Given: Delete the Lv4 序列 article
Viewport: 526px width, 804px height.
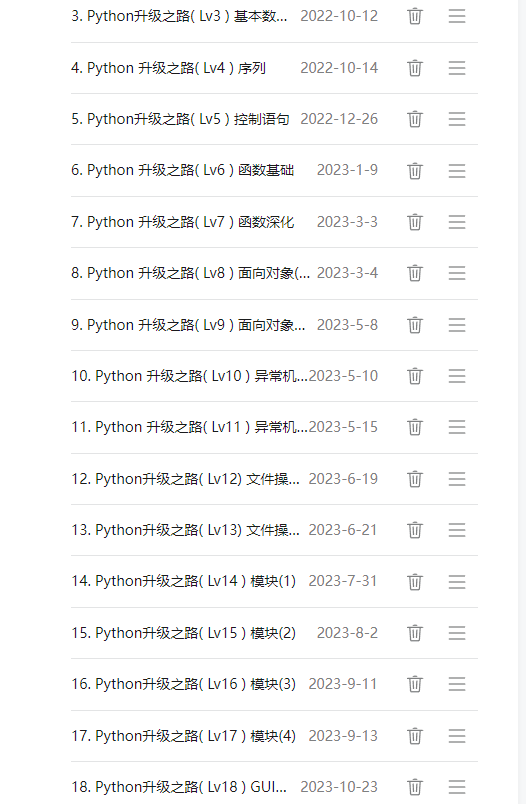Looking at the screenshot, I should click(415, 68).
